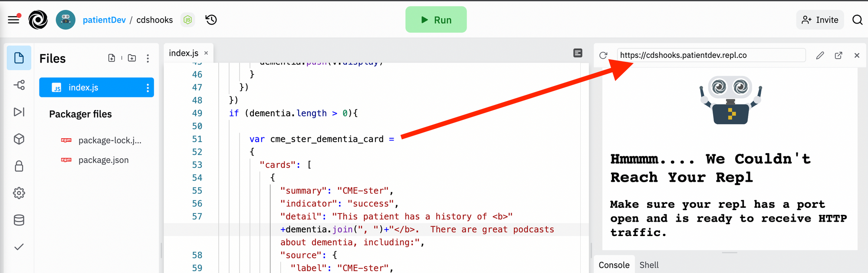Click the "label": "CME-ster" code line

point(342,268)
